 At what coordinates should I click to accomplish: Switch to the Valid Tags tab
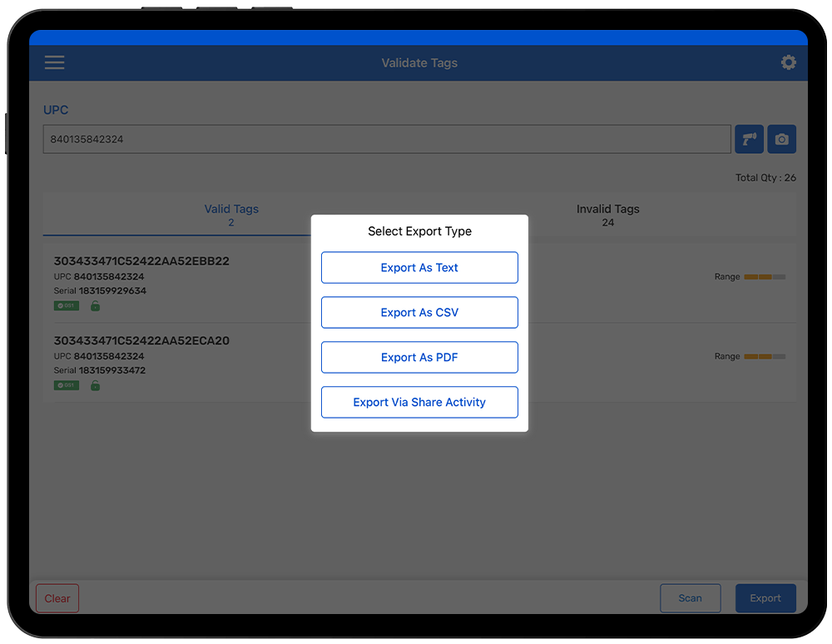tap(231, 215)
